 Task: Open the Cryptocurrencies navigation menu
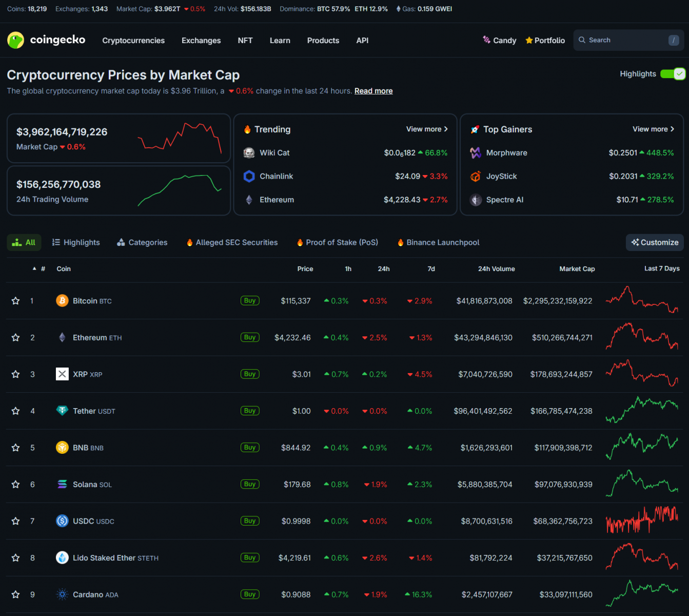133,41
